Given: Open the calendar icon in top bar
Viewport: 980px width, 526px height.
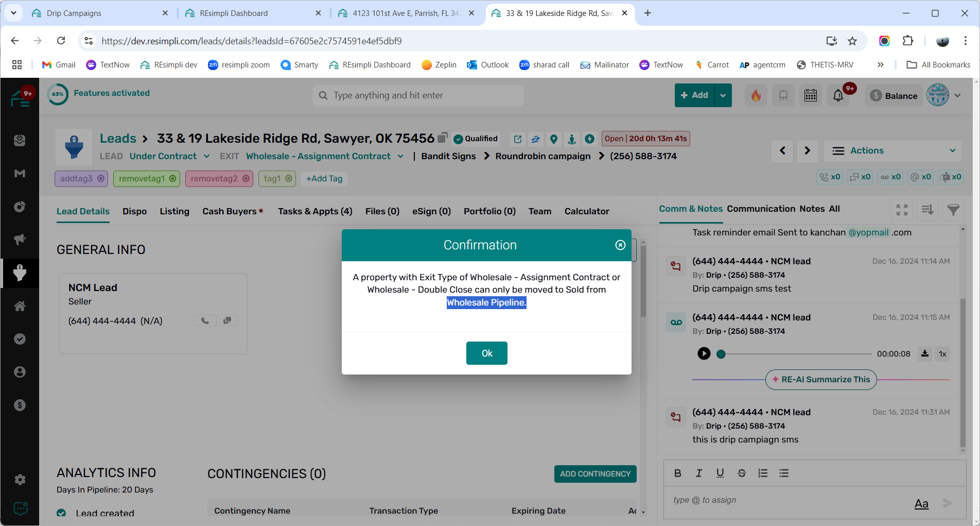Looking at the screenshot, I should click(811, 95).
